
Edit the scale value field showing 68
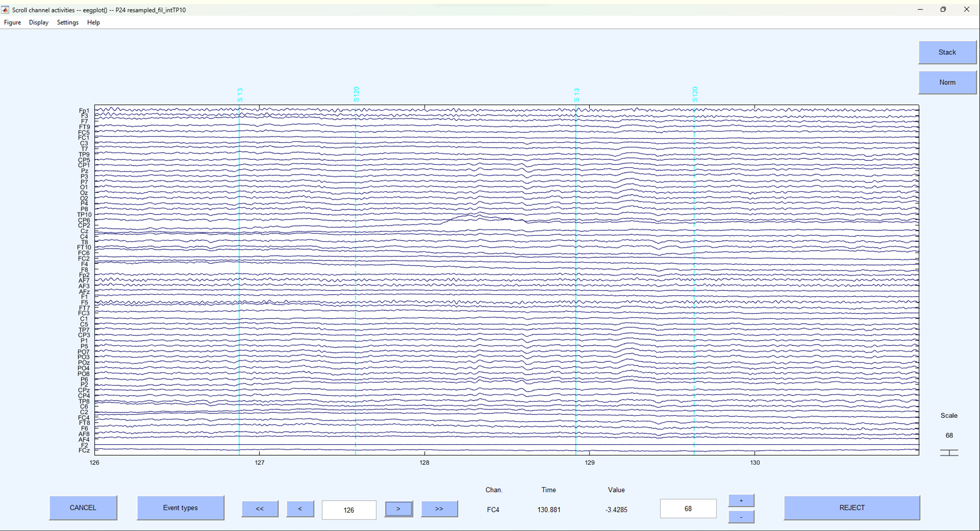tap(688, 509)
